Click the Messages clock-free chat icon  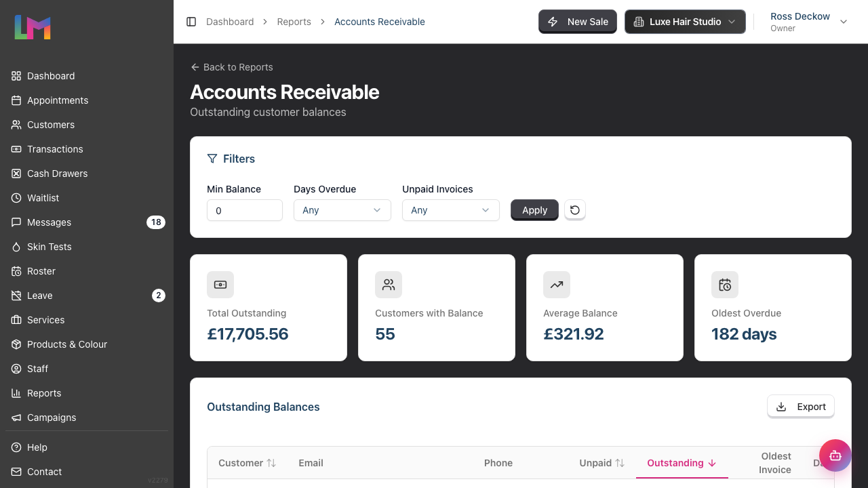click(16, 222)
